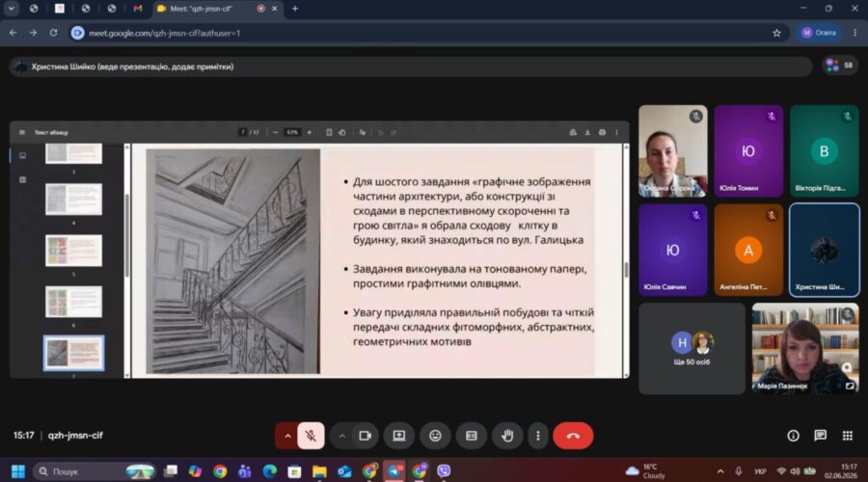Screen dimensions: 868x482
Task: Click the PDF page number field
Action: 243,132
